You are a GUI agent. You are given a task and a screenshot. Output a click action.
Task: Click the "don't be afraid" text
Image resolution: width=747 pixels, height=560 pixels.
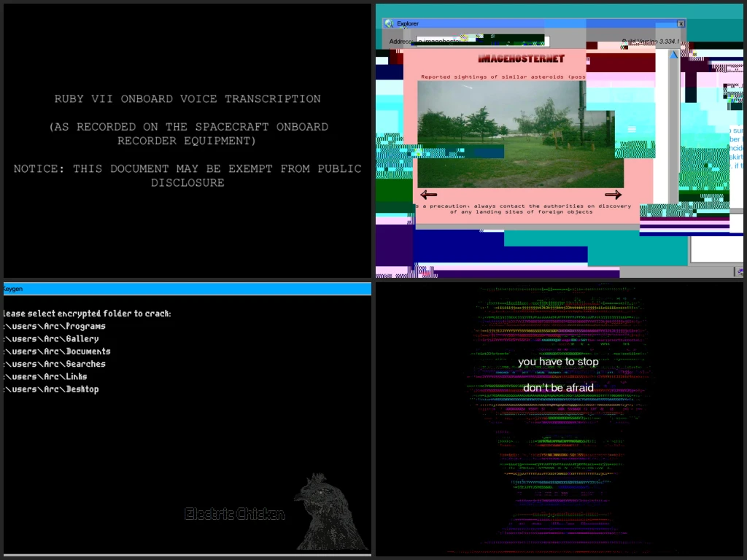click(x=558, y=388)
